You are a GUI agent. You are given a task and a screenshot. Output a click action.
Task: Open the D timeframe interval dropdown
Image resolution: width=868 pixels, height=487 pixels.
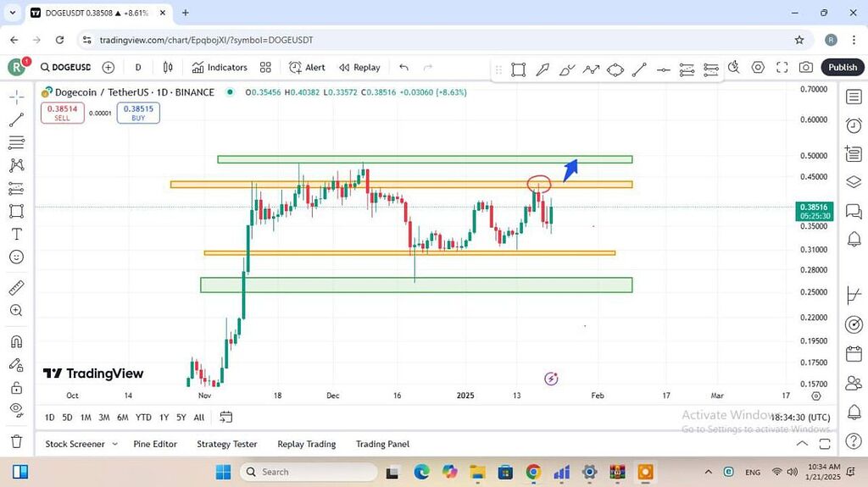point(138,68)
